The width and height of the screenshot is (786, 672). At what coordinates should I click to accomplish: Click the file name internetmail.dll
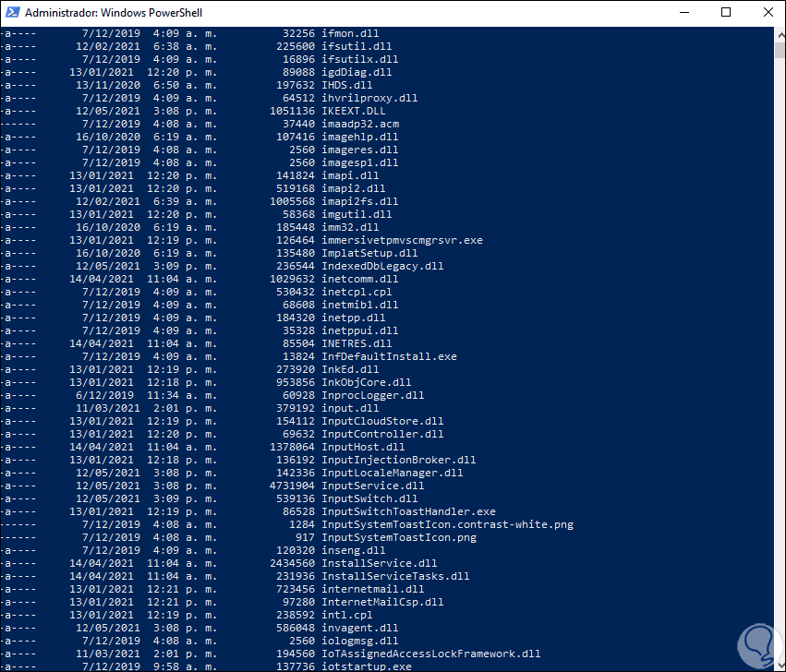click(373, 590)
